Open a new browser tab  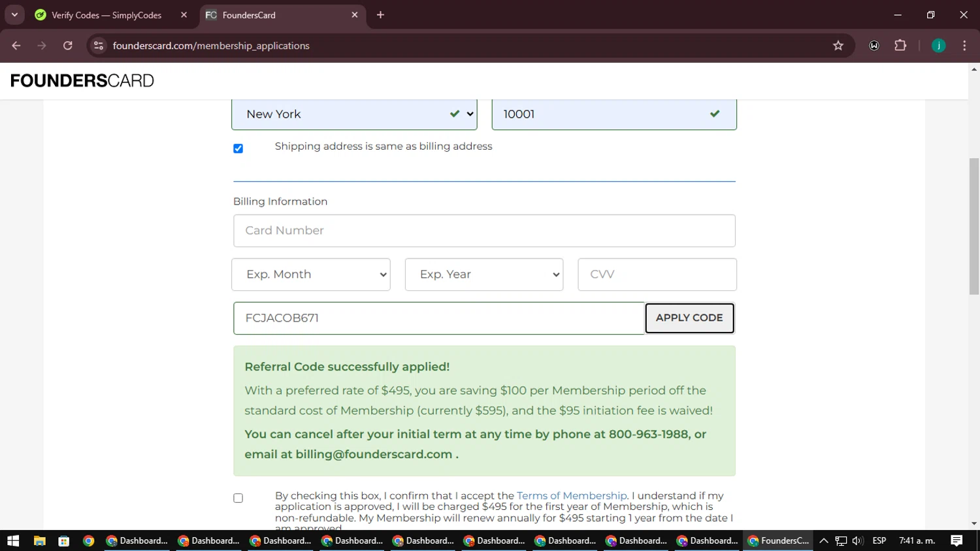[380, 15]
